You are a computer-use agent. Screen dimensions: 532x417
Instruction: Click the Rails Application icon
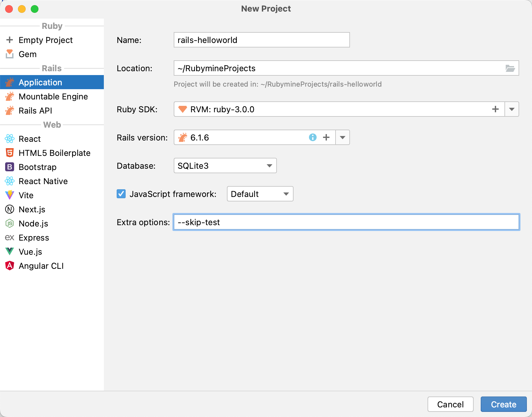pos(10,82)
